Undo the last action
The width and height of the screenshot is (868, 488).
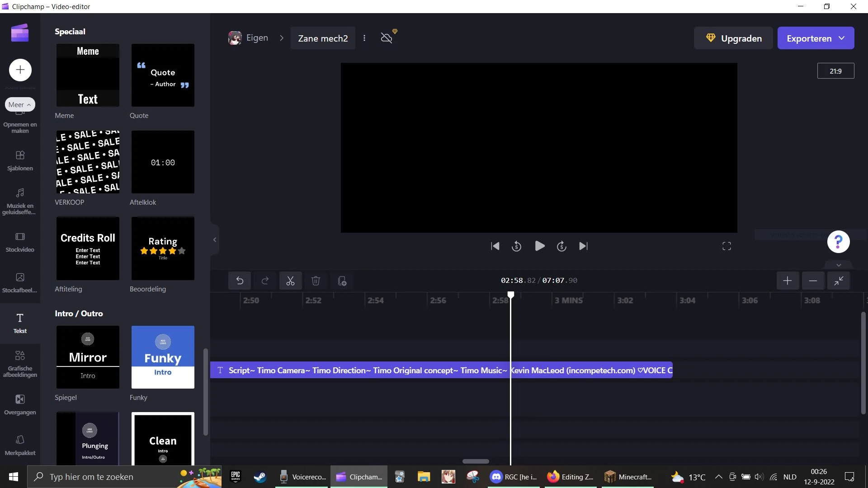(240, 281)
